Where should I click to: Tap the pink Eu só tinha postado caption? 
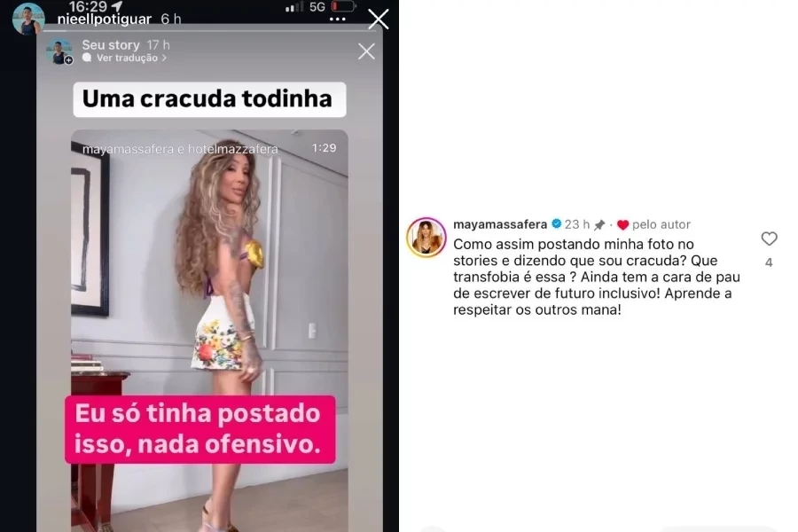[200, 429]
